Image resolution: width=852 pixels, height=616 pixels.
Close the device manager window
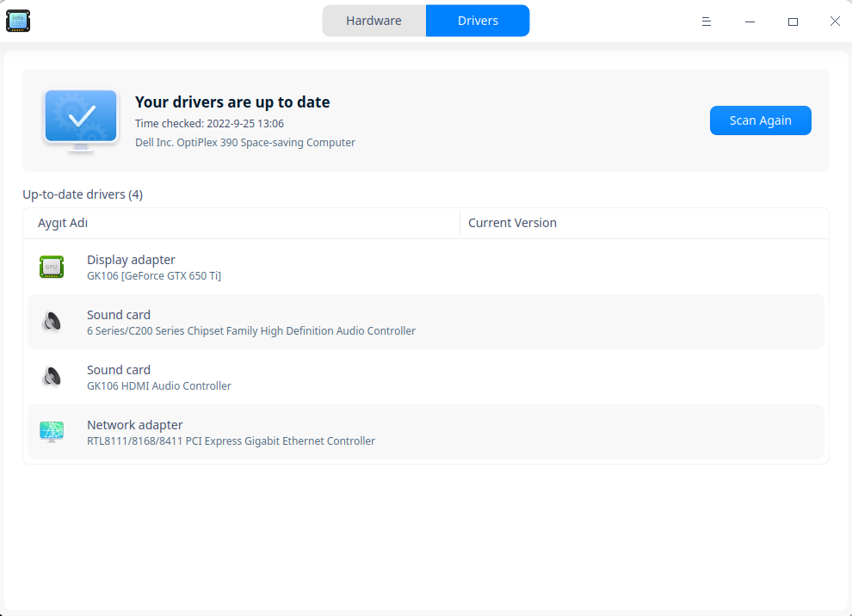(x=835, y=22)
